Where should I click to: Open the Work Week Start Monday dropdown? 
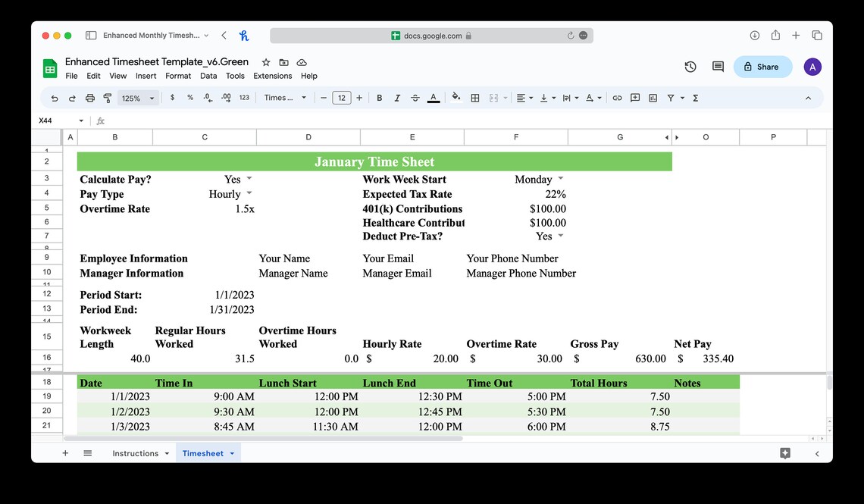pos(560,179)
